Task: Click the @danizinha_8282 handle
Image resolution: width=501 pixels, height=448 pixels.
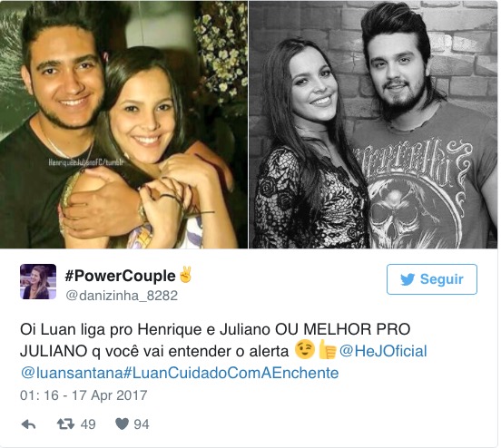Action: point(122,296)
